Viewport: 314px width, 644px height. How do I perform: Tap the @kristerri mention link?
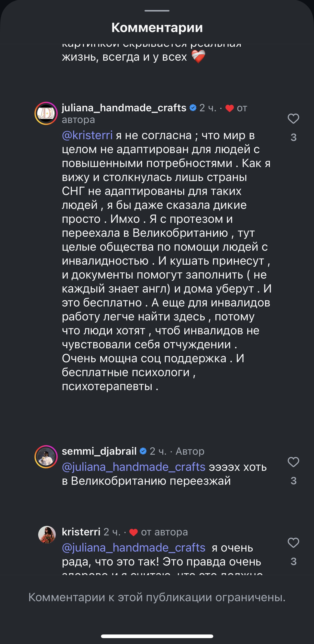tap(87, 135)
